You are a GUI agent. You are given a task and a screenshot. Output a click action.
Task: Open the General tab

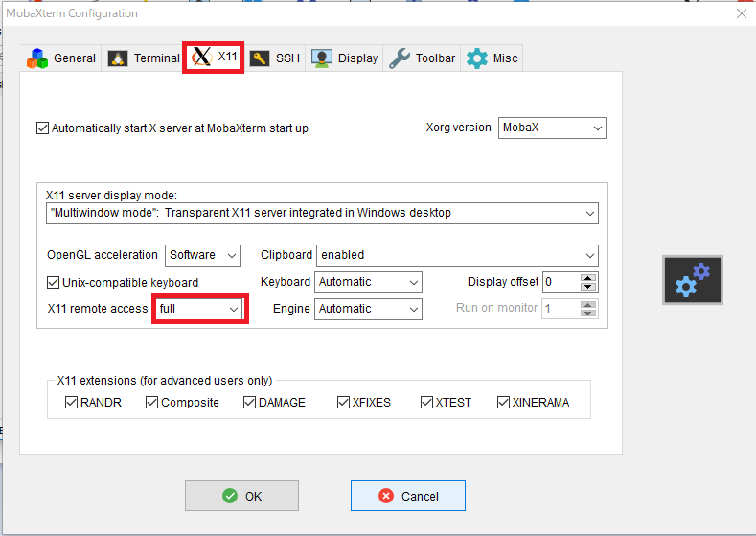pos(61,58)
